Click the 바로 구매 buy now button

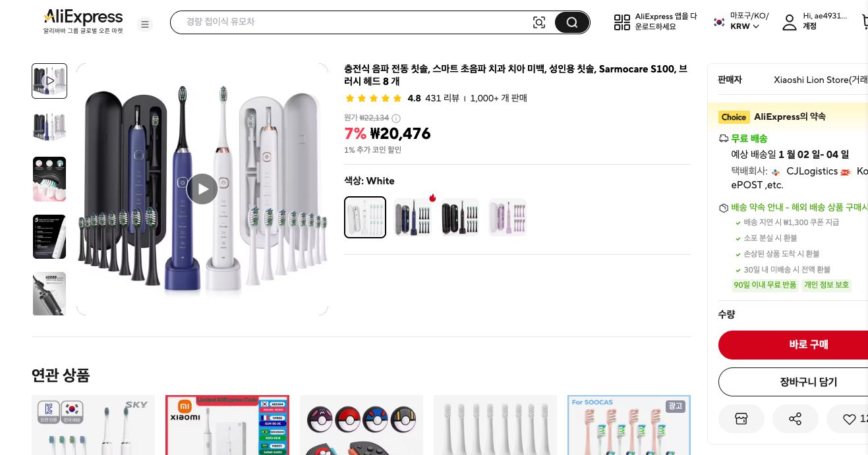pos(808,344)
